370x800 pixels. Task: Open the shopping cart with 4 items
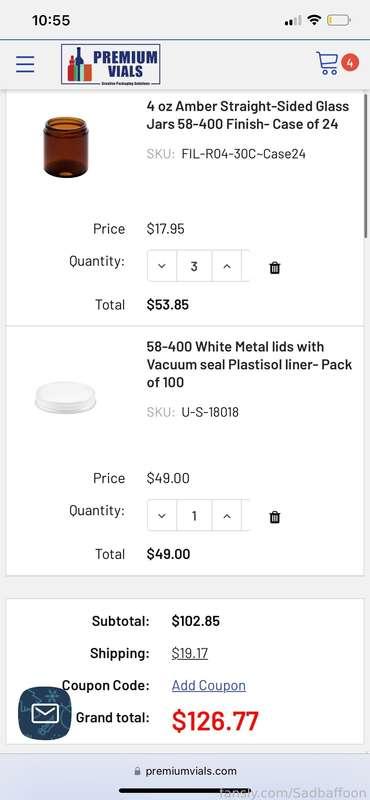(x=337, y=63)
